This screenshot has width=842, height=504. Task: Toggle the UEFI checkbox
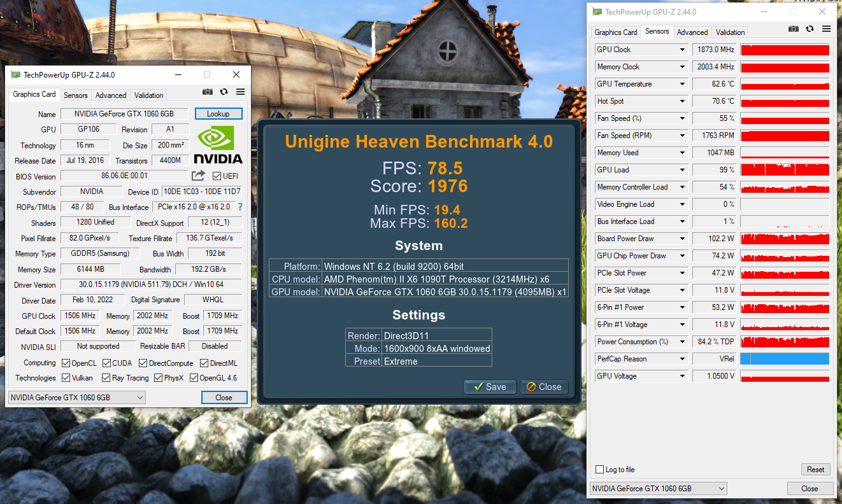[217, 176]
